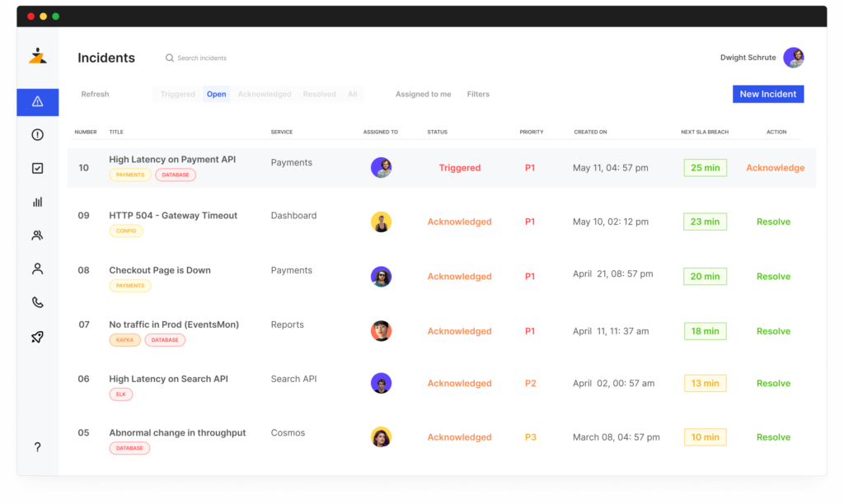Resolve the HTTP 504 Gateway Timeout incident
Viewport: 844px width, 504px height.
[x=773, y=222]
